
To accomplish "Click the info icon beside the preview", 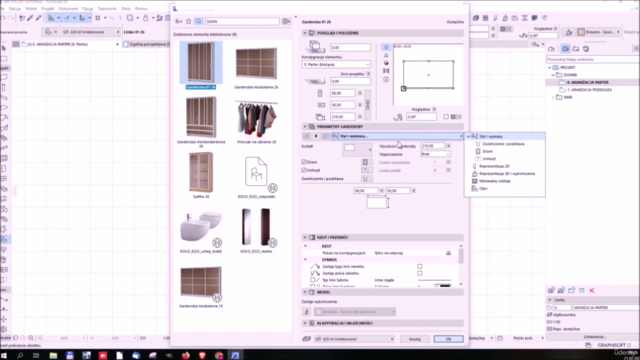I will point(386,79).
